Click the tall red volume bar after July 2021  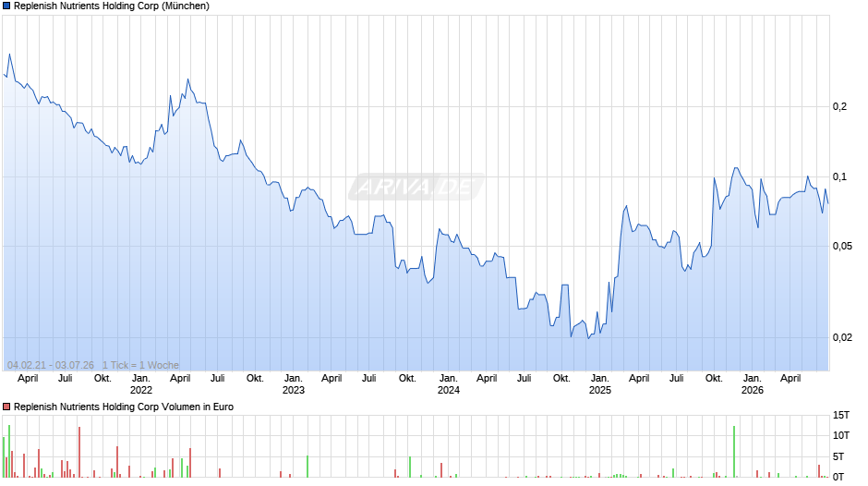click(x=79, y=452)
